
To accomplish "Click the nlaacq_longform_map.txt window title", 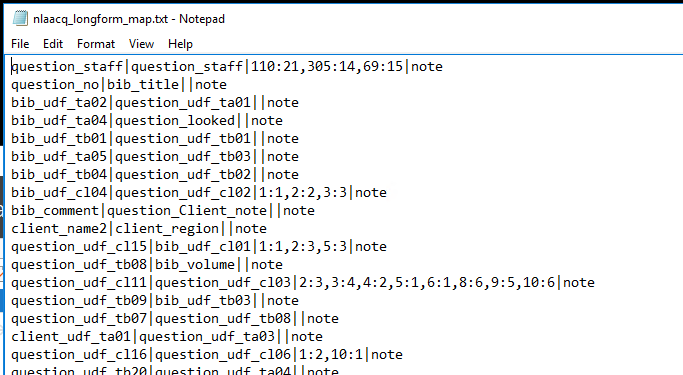I will click(129, 19).
